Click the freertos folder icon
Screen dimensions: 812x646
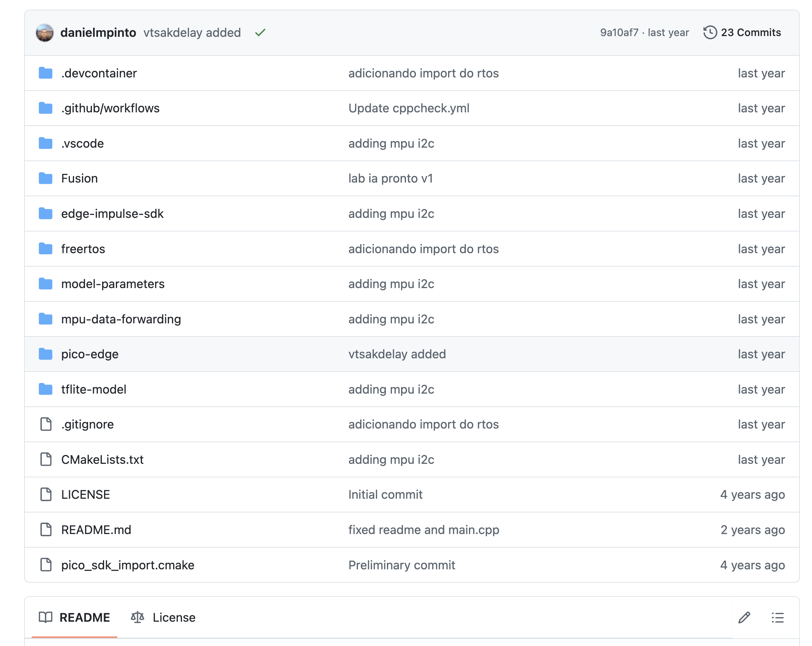pos(46,249)
